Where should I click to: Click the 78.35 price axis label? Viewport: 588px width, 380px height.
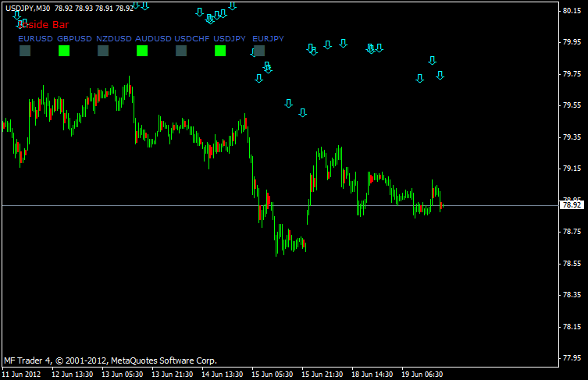(x=572, y=295)
